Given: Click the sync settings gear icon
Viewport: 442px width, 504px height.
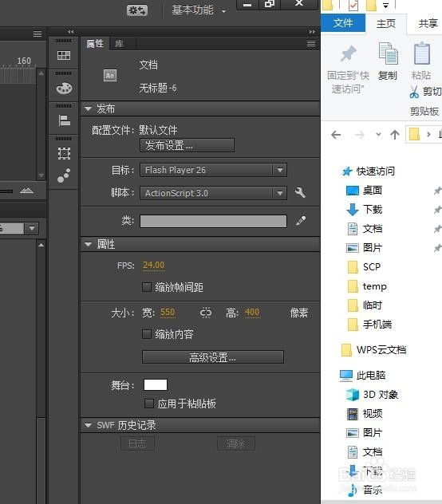Looking at the screenshot, I should 137,10.
